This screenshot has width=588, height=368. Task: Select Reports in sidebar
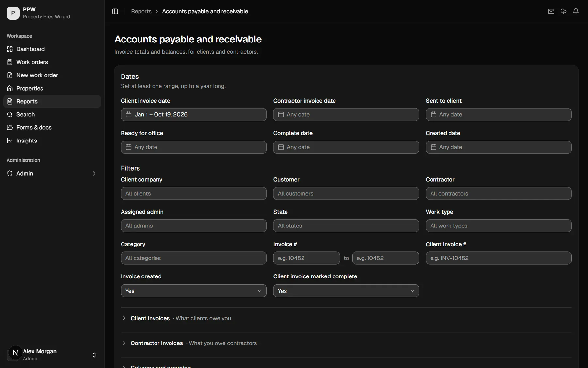coord(52,101)
